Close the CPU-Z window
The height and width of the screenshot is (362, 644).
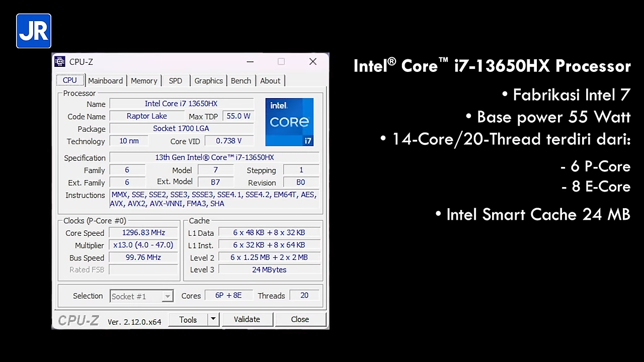tap(312, 62)
